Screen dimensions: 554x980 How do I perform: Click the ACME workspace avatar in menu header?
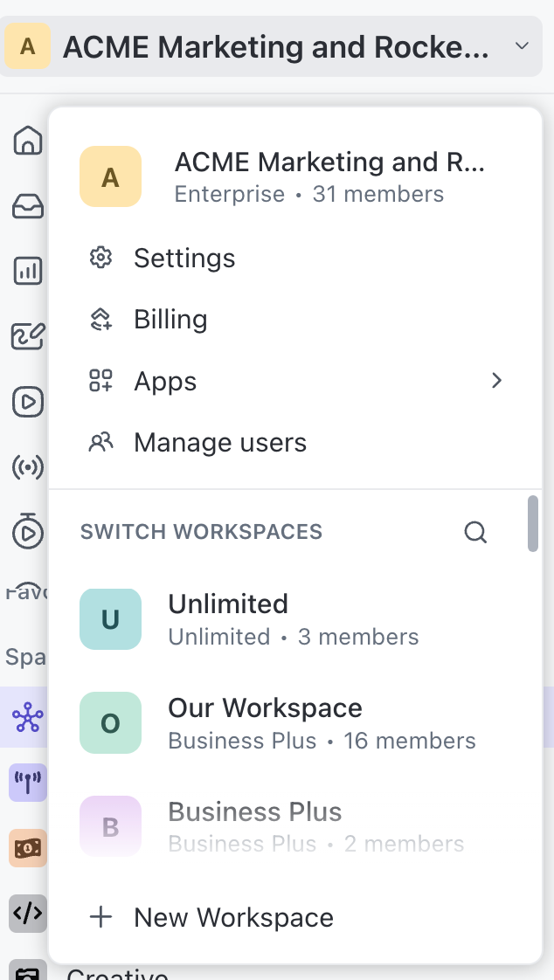point(110,176)
